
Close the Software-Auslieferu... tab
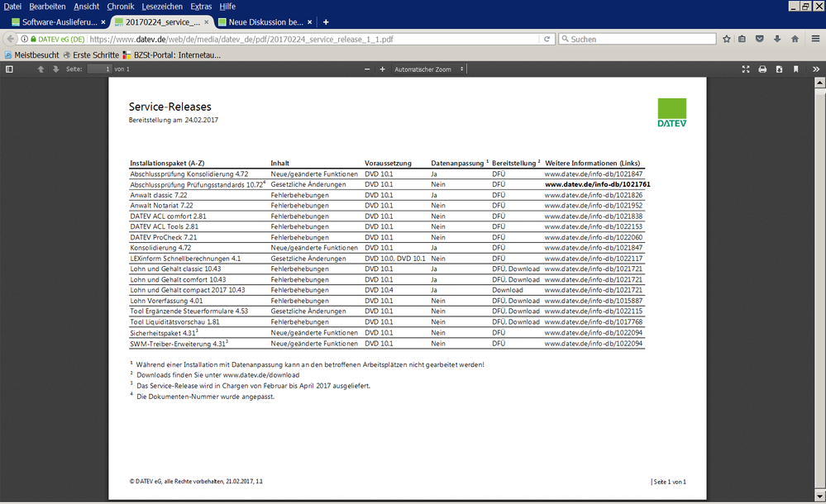(x=103, y=22)
